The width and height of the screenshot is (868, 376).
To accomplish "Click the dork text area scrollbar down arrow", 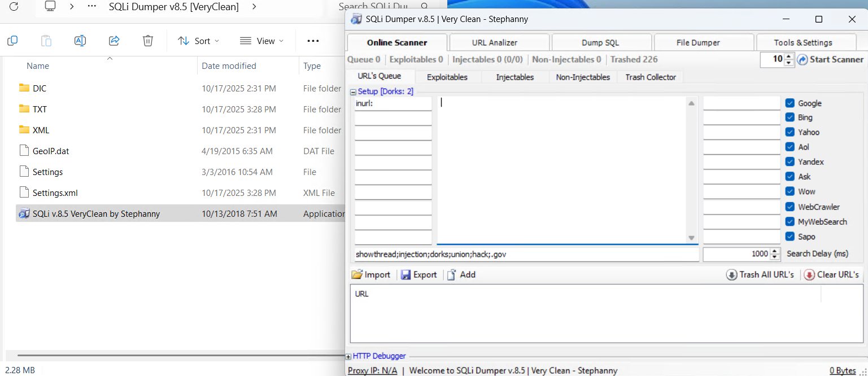I will coord(691,238).
